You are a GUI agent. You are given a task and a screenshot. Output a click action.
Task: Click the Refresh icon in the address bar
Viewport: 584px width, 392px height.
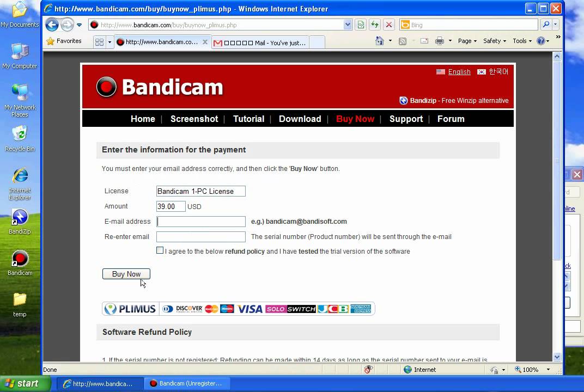[374, 24]
